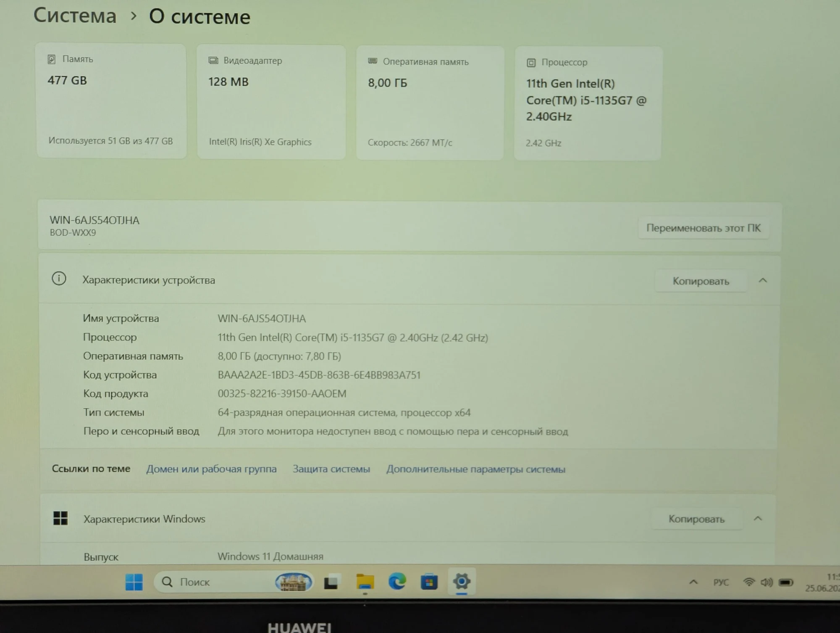Select product code 00325-82216-39150-AAOEM
Viewport: 840px width, 633px height.
tap(282, 394)
